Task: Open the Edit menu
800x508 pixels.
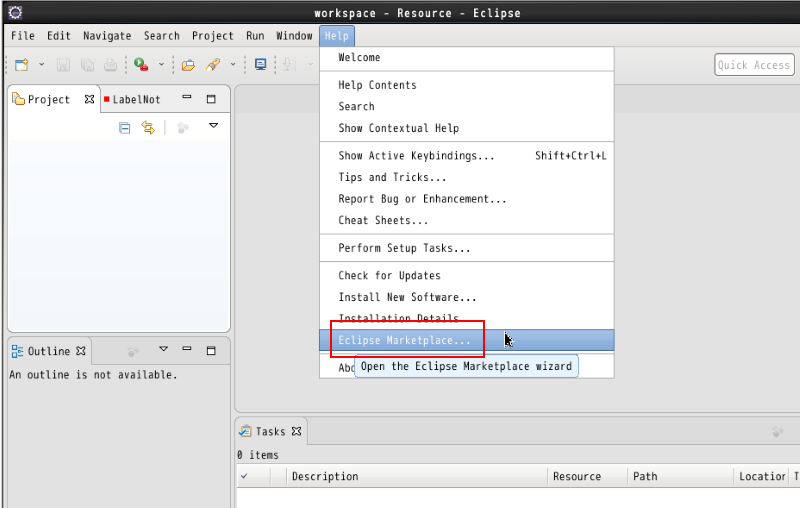Action: click(59, 36)
